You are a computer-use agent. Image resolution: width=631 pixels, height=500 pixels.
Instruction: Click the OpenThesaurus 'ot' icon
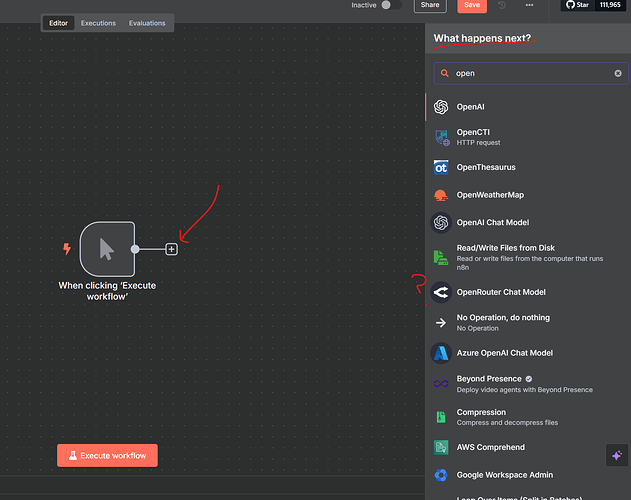point(441,167)
